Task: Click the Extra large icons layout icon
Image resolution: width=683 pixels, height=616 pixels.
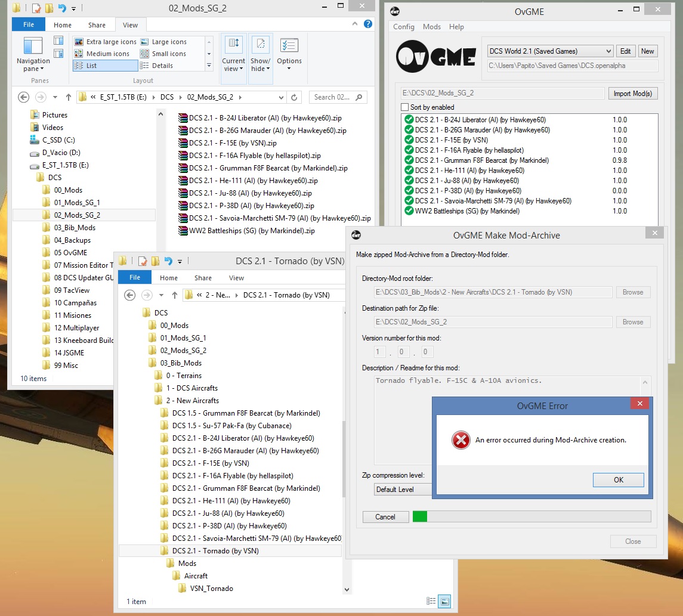Action: coord(79,42)
